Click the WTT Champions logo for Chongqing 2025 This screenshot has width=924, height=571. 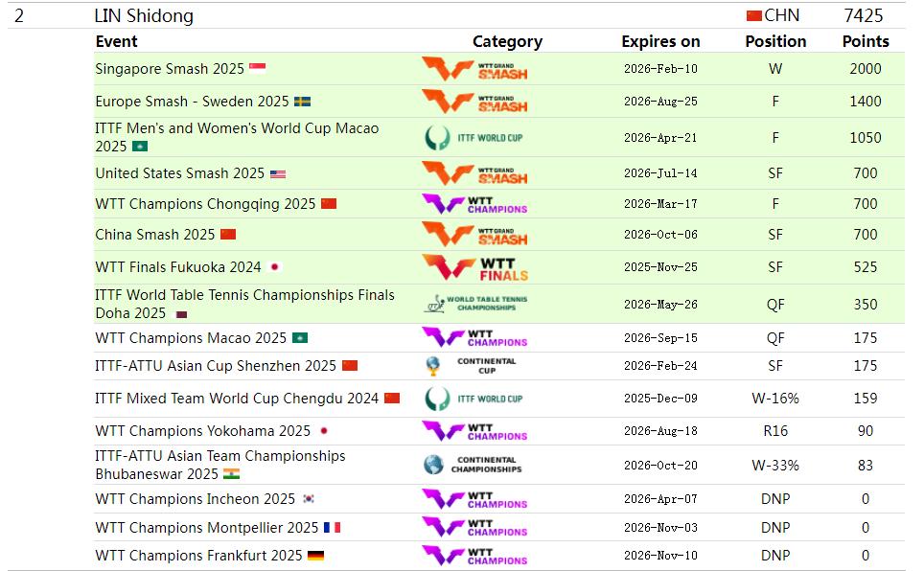(474, 204)
